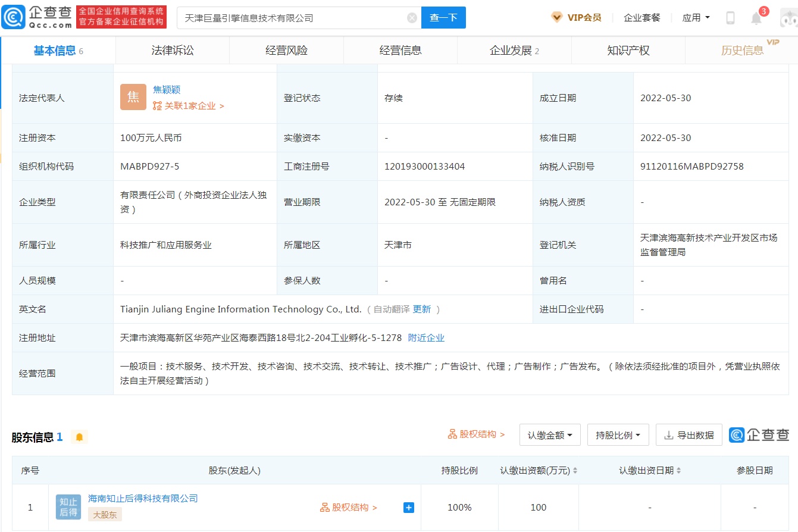Viewport: 798px width, 532px height.
Task: Click the 导出数据 export button
Action: pyautogui.click(x=689, y=435)
